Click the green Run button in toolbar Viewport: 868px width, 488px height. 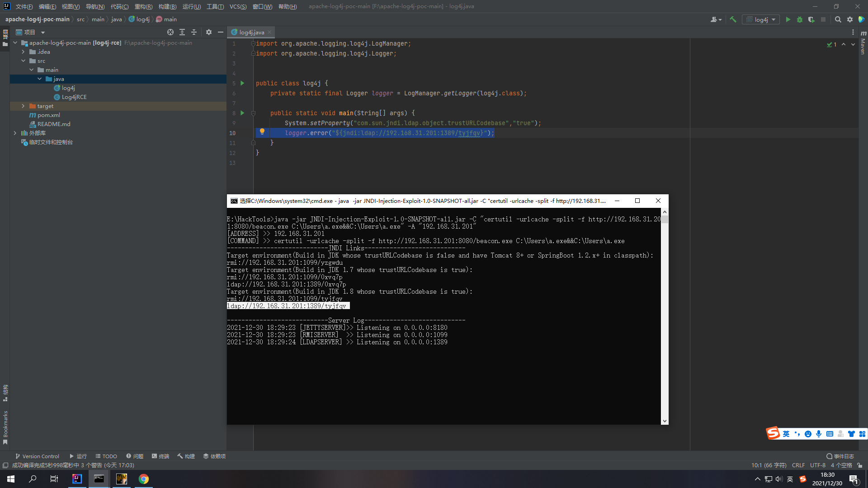[x=788, y=19]
